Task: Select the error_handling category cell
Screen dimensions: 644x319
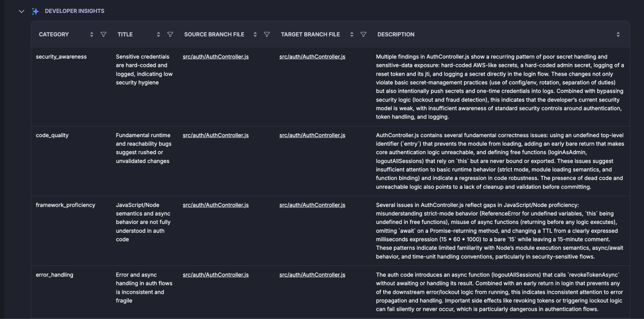Action: pyautogui.click(x=54, y=275)
